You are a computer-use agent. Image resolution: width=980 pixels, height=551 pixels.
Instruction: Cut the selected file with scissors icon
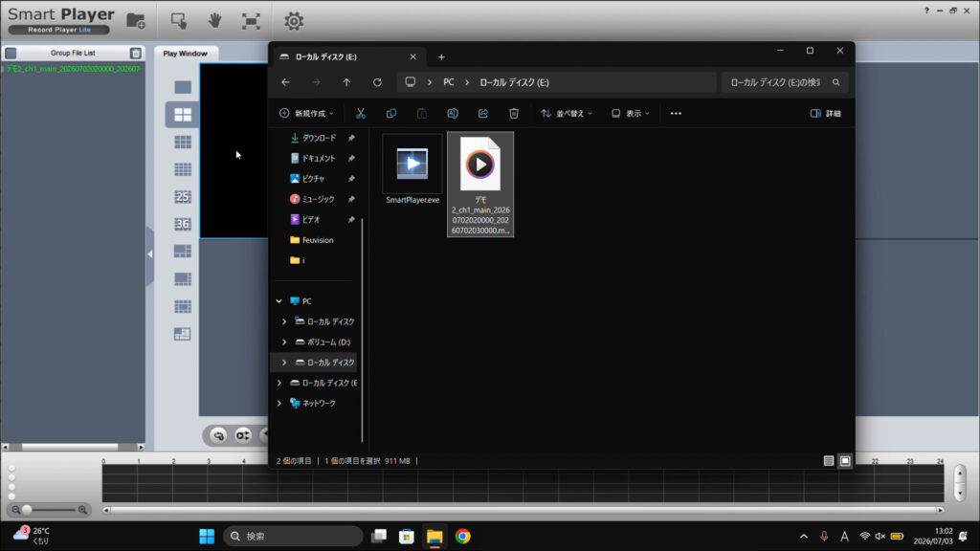click(x=361, y=113)
